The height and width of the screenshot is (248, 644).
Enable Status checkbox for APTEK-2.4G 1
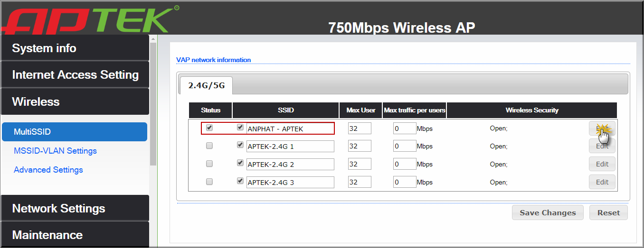209,146
